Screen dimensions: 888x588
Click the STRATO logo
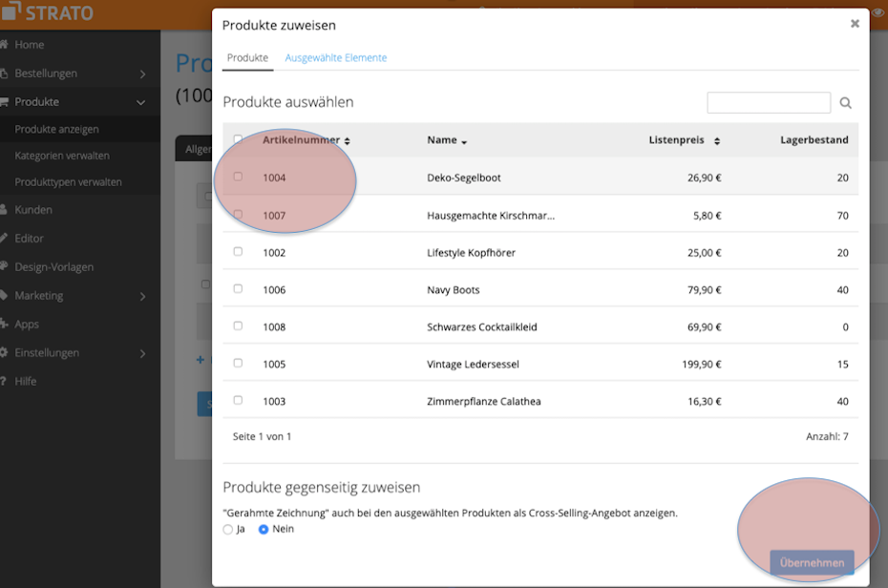(47, 11)
